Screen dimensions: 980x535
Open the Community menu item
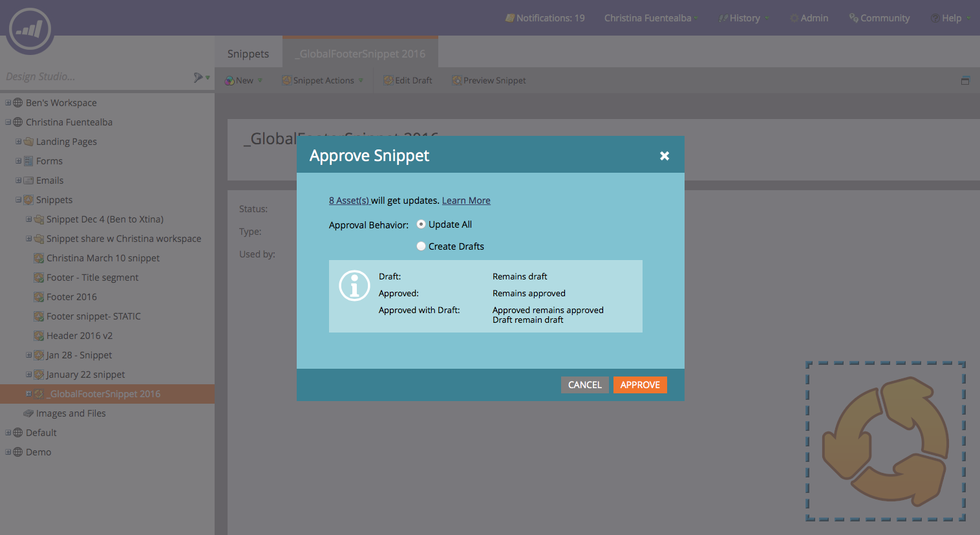coord(879,18)
